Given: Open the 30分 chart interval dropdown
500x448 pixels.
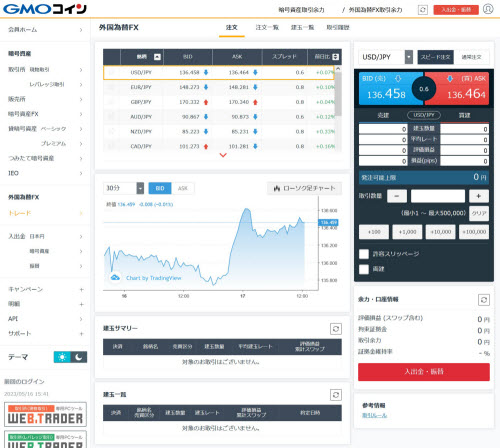Looking at the screenshot, I should coord(123,188).
